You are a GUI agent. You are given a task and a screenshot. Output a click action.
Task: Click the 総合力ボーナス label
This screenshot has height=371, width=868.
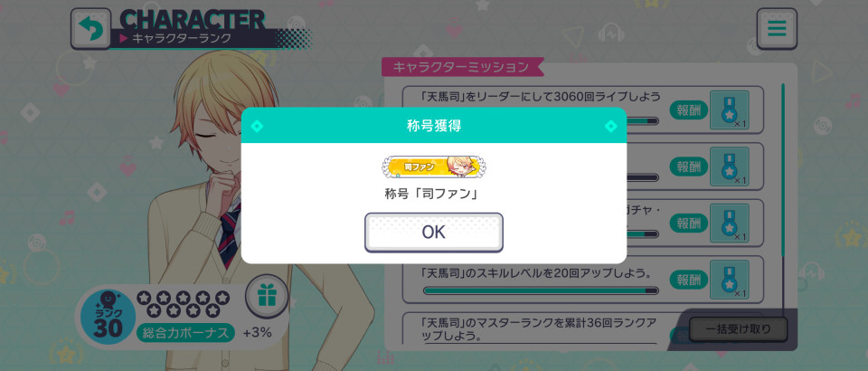[185, 333]
